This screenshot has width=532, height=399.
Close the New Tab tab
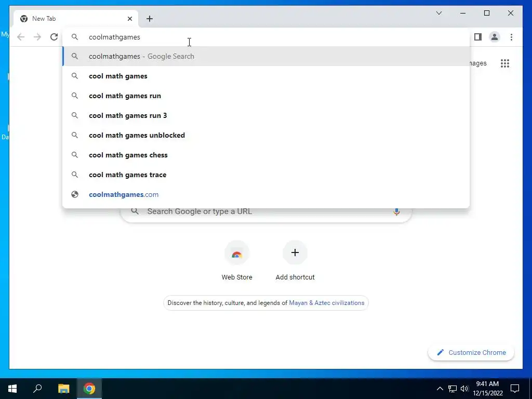click(129, 19)
